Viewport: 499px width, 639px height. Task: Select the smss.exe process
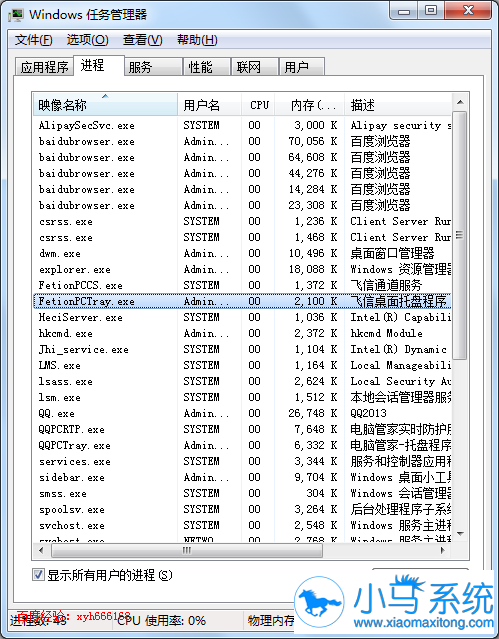click(x=242, y=494)
